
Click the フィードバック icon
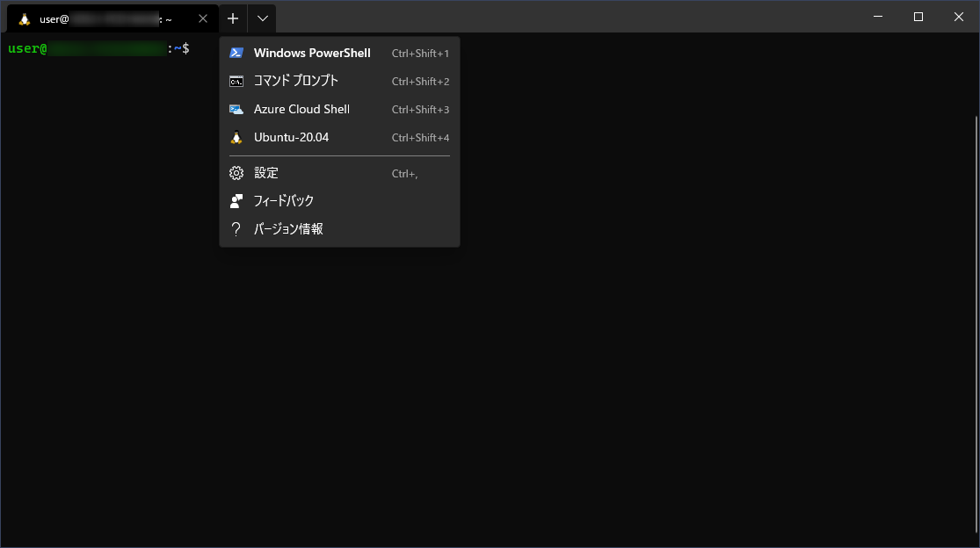[236, 200]
